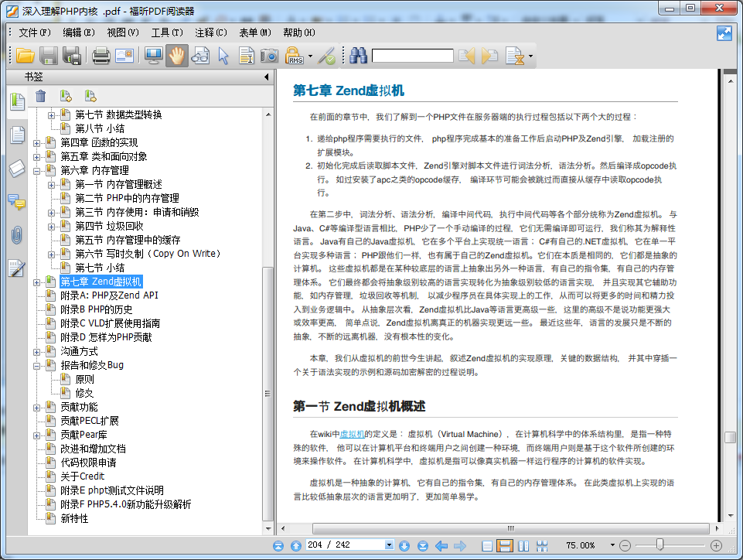This screenshot has height=560, width=743.
Task: Expand 第六节 写时复制 bookmark
Action: click(x=51, y=254)
